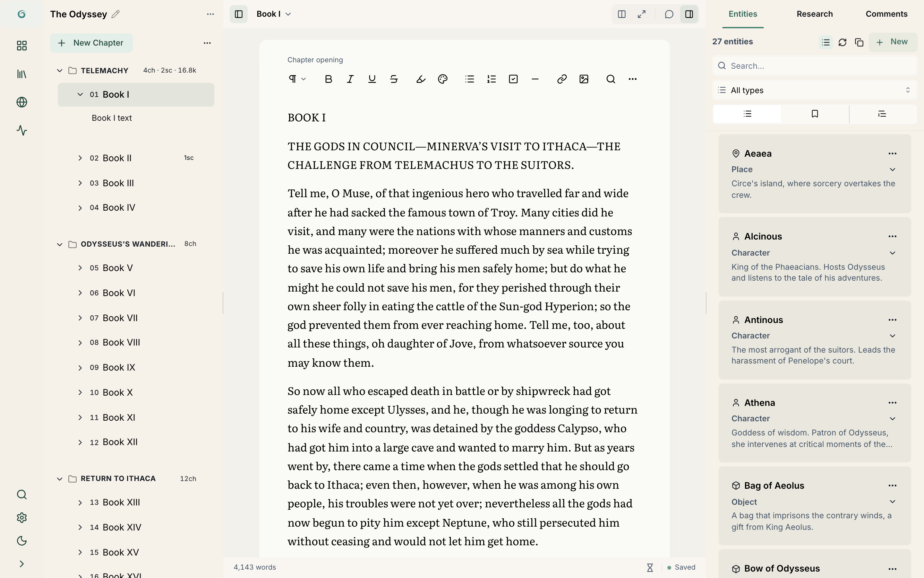
Task: Switch to the Research tab
Action: [814, 14]
